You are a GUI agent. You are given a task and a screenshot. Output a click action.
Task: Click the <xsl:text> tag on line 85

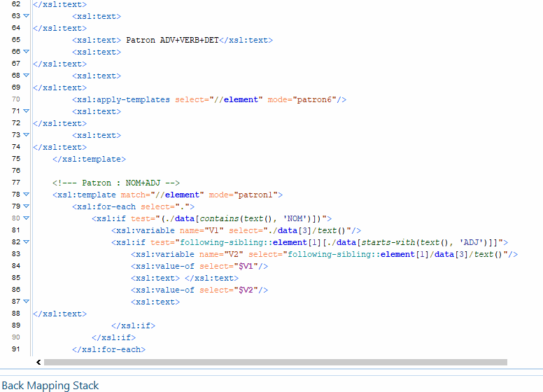coord(155,279)
